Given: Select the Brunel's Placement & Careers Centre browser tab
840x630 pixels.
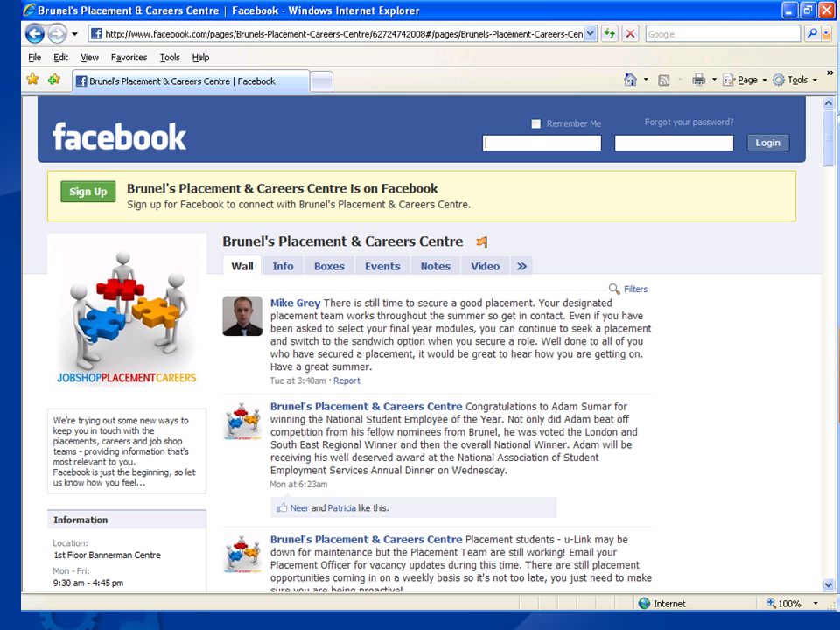Looking at the screenshot, I should pos(191,80).
